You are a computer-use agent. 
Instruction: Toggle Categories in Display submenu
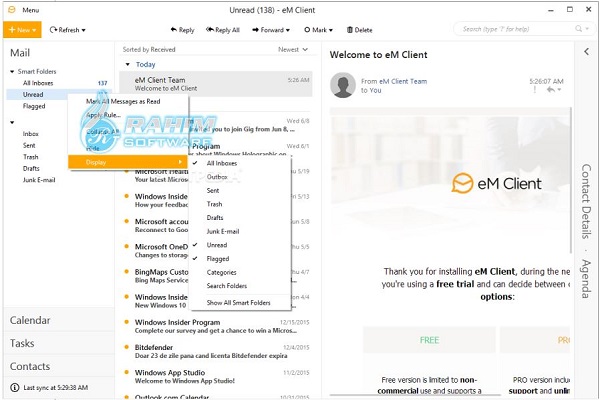pos(241,273)
